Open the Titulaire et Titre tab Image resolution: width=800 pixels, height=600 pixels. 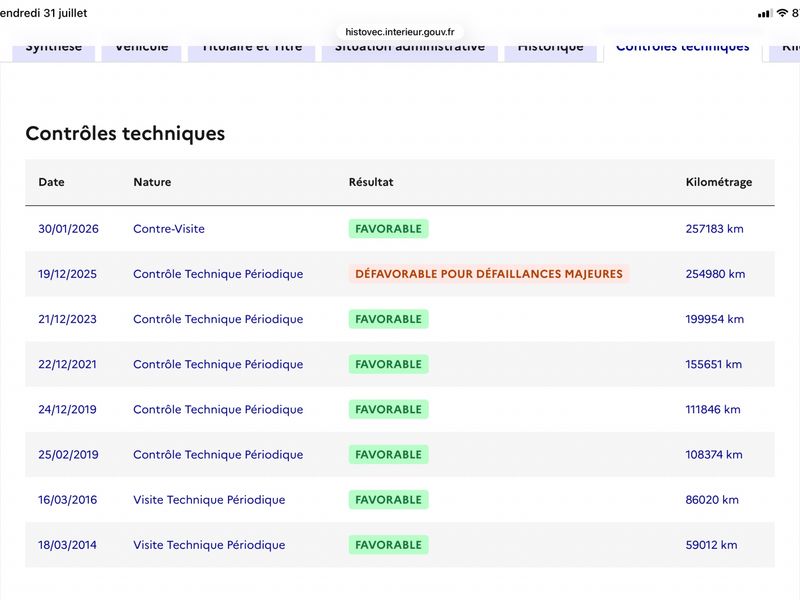pos(252,52)
